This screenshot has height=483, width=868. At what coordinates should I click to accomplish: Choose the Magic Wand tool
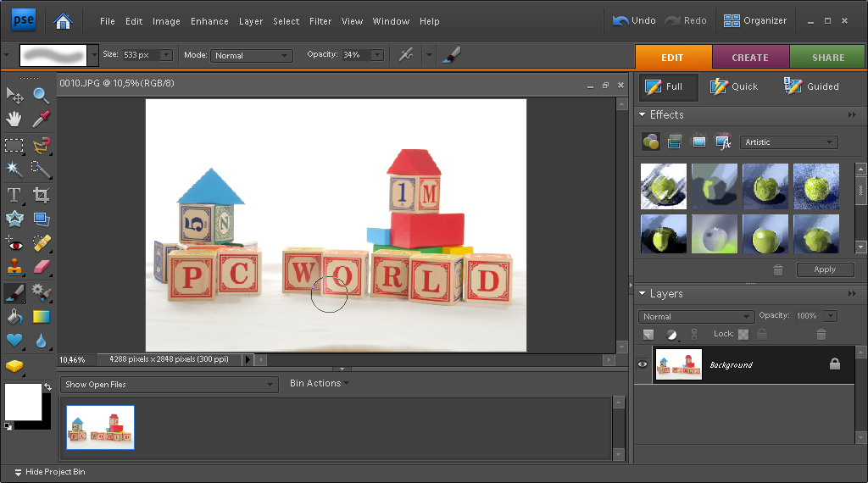tap(14, 169)
